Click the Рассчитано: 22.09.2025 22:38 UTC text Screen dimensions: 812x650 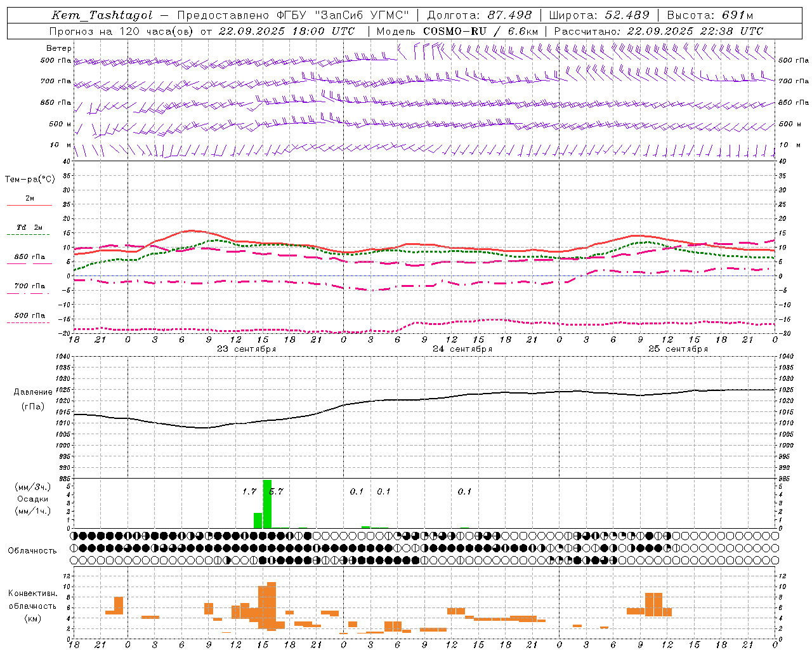pos(658,31)
